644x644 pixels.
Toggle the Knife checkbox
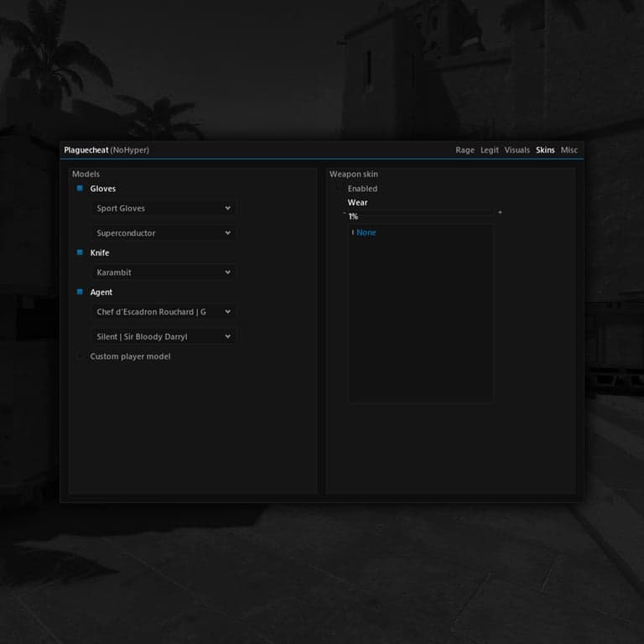tap(80, 252)
